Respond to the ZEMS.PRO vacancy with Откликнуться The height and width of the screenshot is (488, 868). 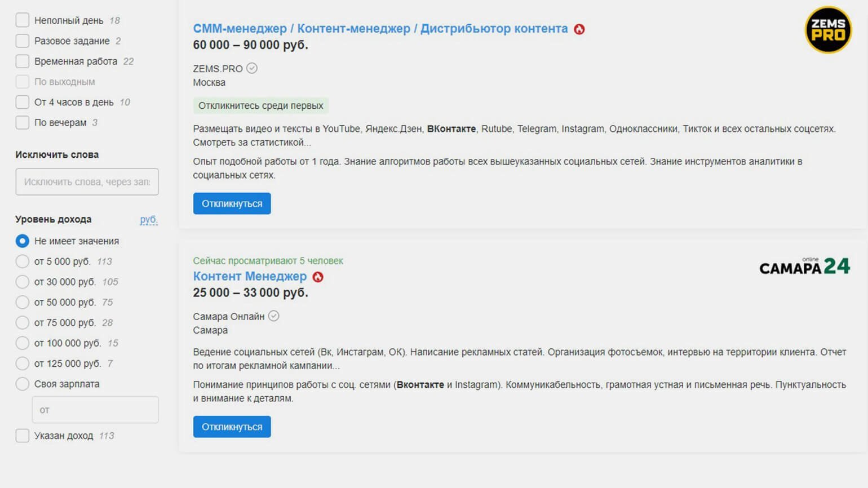tap(232, 203)
